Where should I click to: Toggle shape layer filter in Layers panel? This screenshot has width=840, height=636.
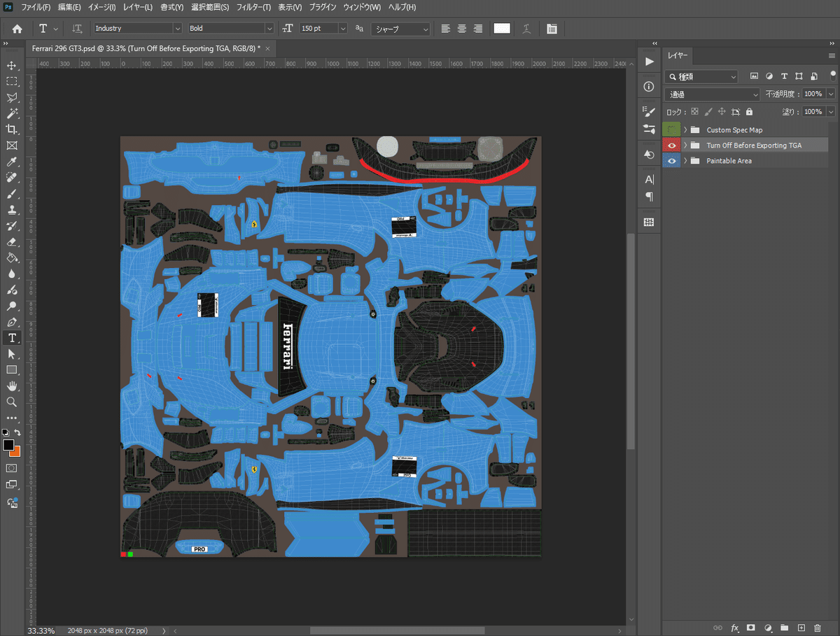coord(799,76)
